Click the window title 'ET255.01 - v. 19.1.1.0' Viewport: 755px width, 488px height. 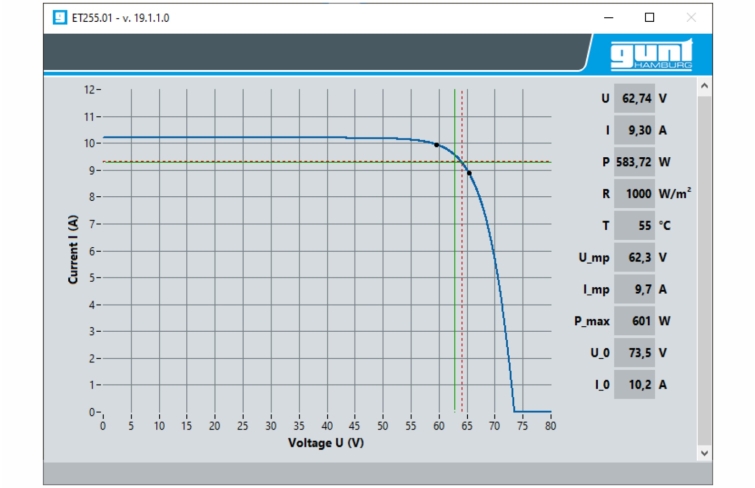[x=120, y=18]
